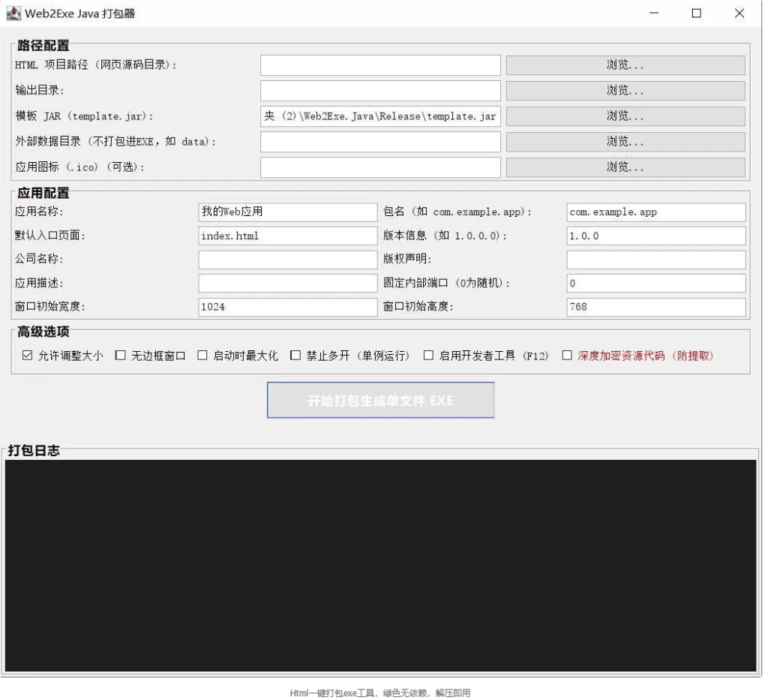This screenshot has width=768, height=700.
Task: Click the 默认入口页面 label
Action: pyautogui.click(x=50, y=236)
